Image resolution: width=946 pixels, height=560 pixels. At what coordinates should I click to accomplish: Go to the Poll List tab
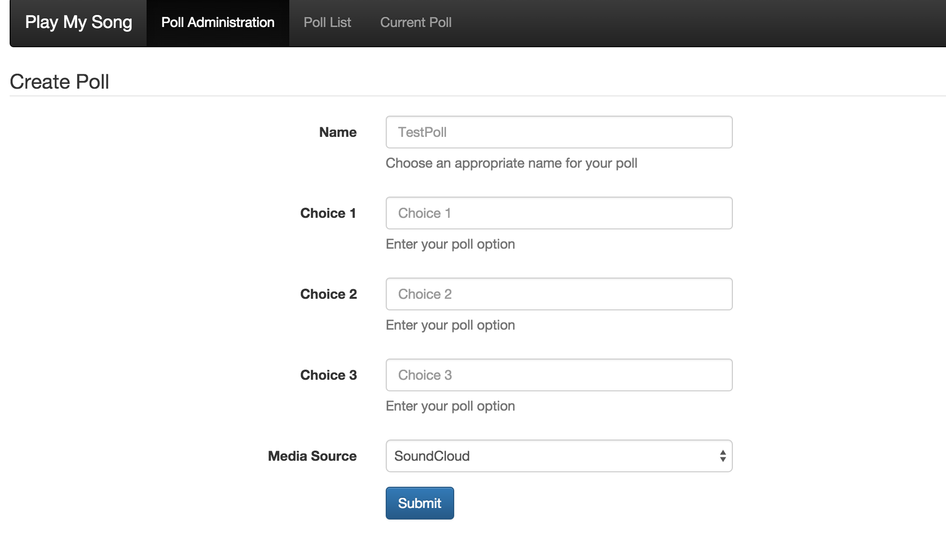327,22
